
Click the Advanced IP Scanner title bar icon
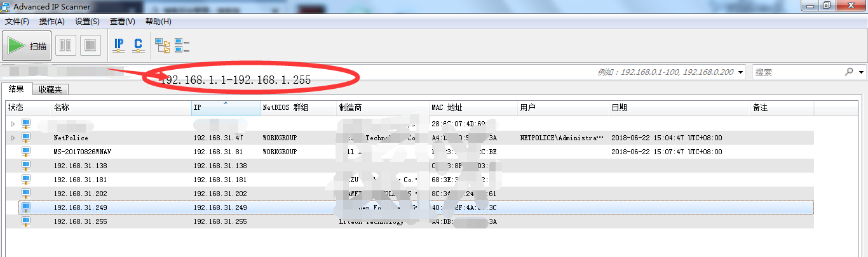7,6
